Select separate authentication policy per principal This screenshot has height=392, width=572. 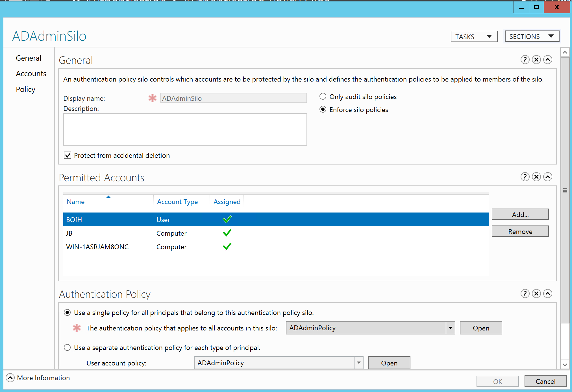click(x=67, y=347)
